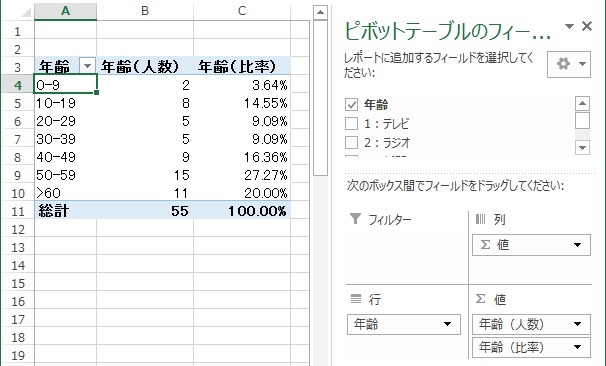This screenshot has height=366, width=606.
Task: Select cell containing 10-19
Action: (x=65, y=103)
